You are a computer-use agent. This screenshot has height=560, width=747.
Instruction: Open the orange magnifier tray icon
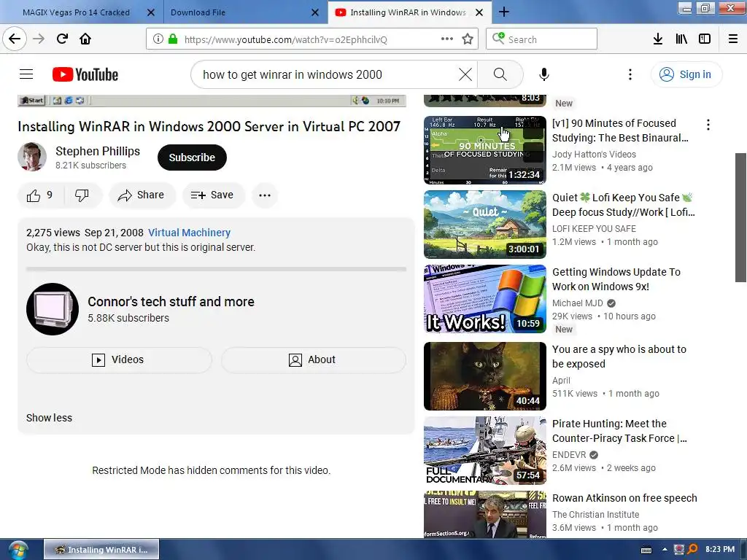692,550
